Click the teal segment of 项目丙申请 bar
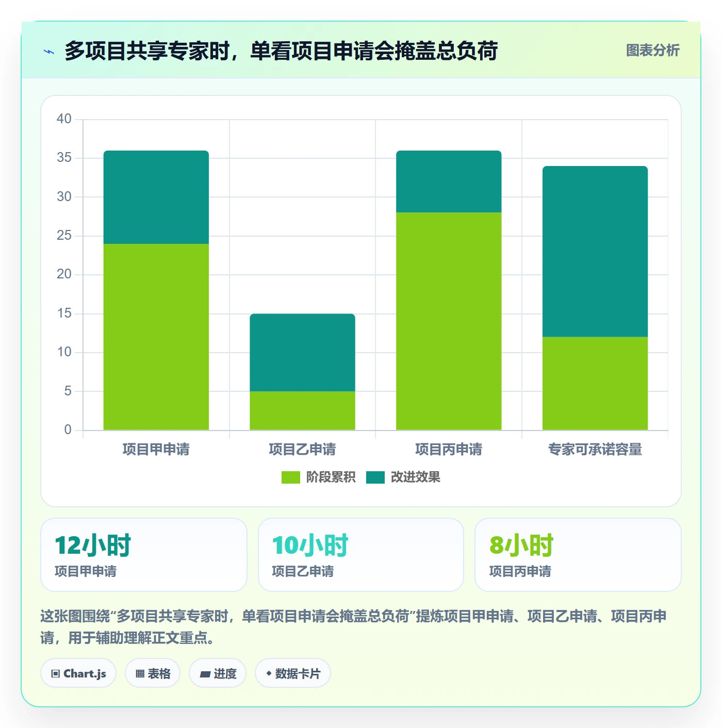 click(449, 181)
